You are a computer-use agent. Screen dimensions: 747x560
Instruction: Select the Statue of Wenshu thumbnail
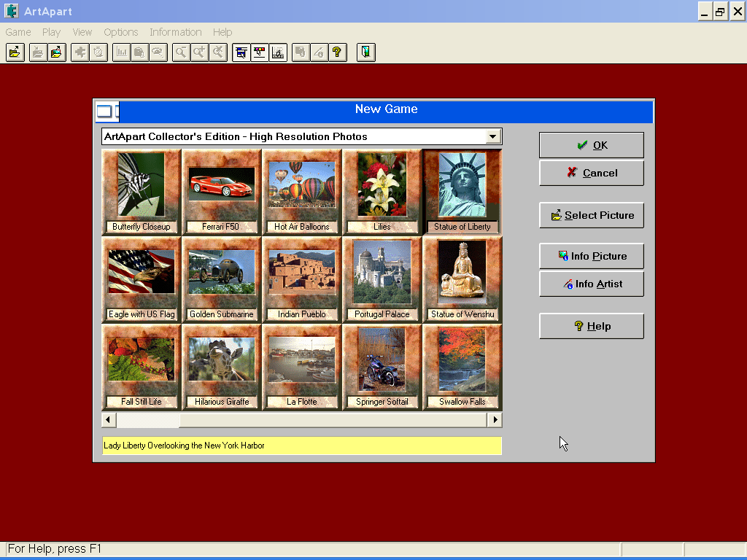[462, 279]
